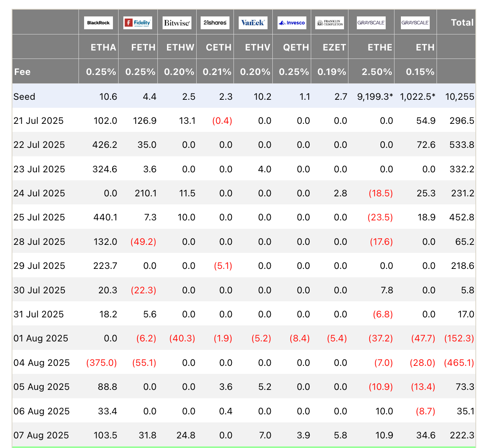
Task: Click the 440.1 ETHA value
Action: 105,217
